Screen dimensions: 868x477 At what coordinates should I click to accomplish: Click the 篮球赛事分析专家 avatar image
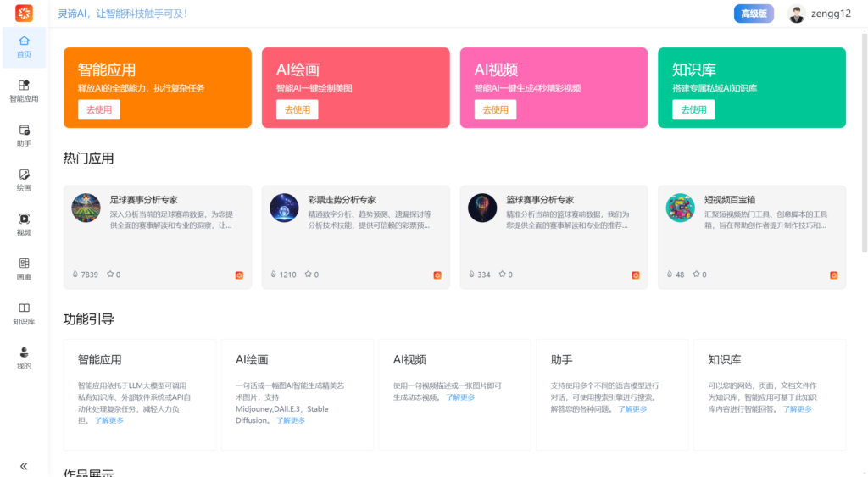482,208
